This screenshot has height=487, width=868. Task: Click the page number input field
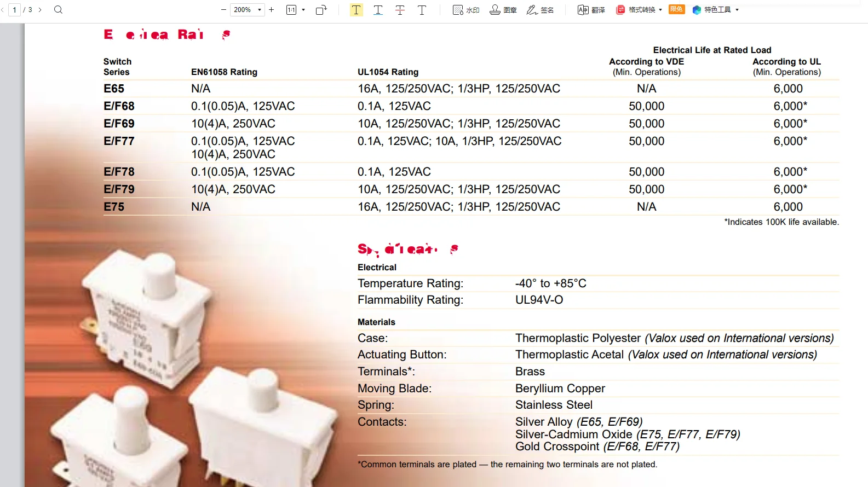(15, 10)
